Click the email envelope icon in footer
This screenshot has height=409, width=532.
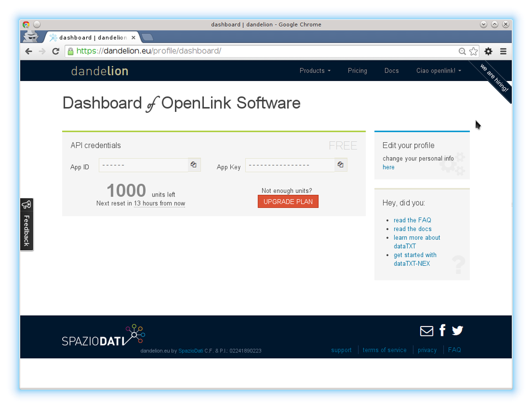(427, 331)
